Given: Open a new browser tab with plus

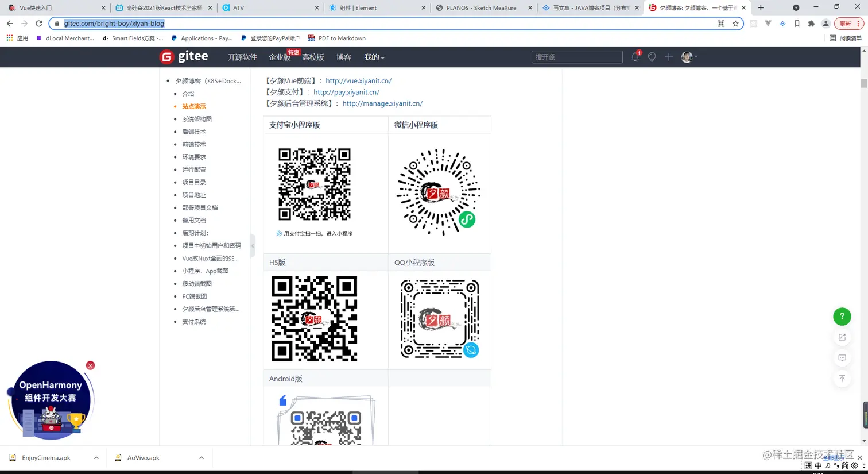Looking at the screenshot, I should (x=761, y=7).
